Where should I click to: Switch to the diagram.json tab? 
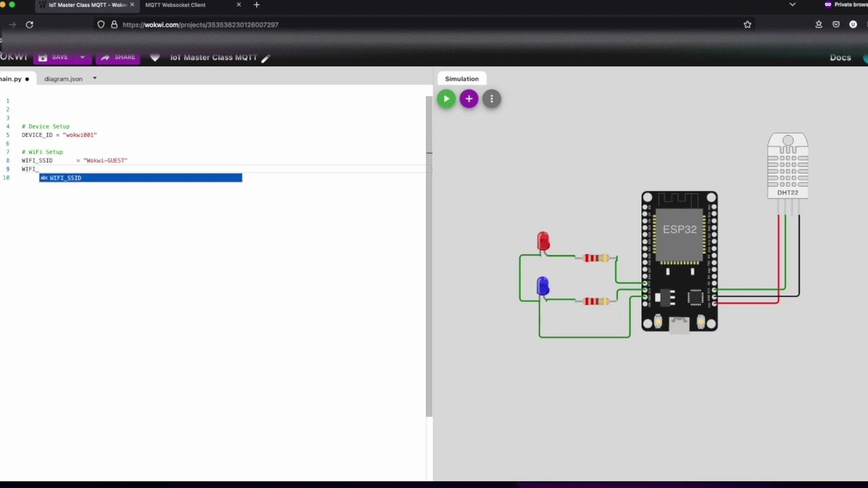point(63,79)
